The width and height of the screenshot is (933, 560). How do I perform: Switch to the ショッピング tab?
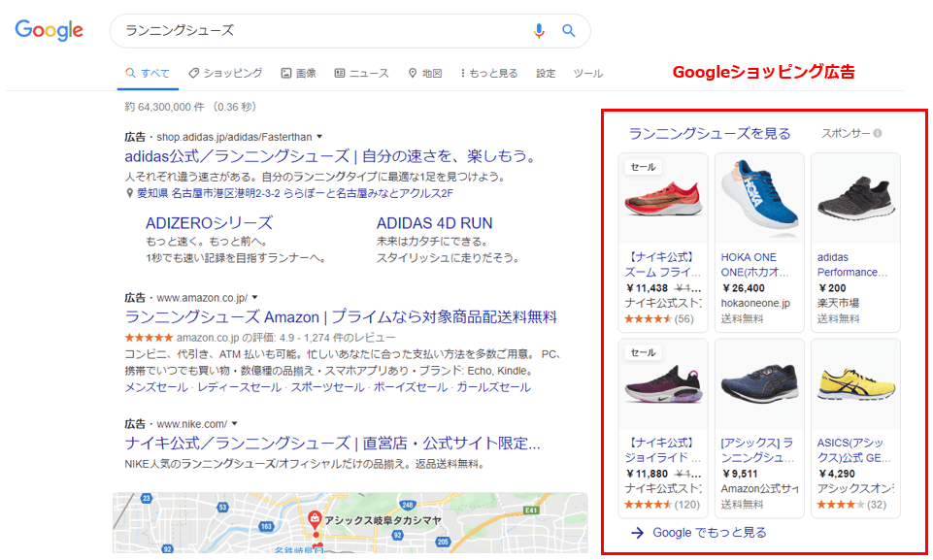tap(225, 73)
